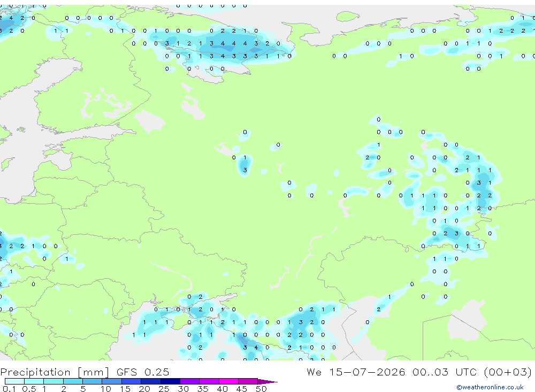Click the 45 to 50 mm legend swatch
Viewport: 535px width, 392px height.
[248, 381]
